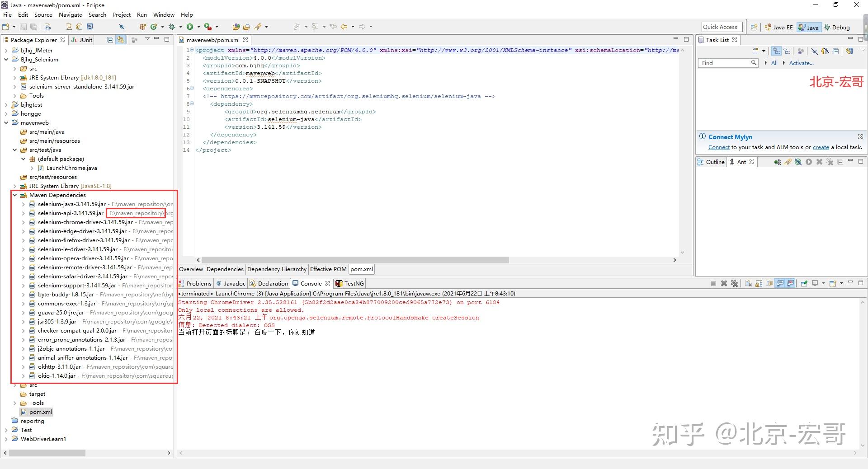Toggle Show Console on standard error change
The width and height of the screenshot is (868, 469).
click(x=790, y=283)
